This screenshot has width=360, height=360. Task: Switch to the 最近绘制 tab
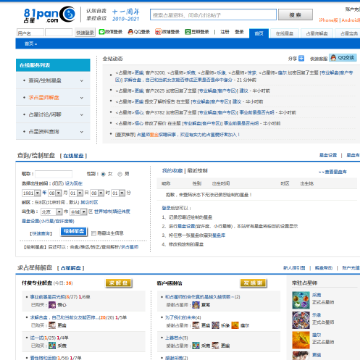pos(197,171)
